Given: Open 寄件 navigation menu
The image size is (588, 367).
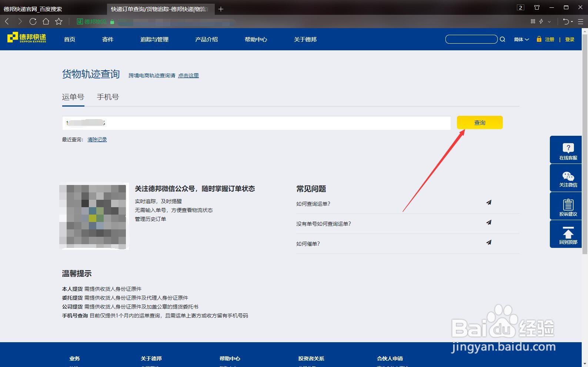Looking at the screenshot, I should coord(108,39).
